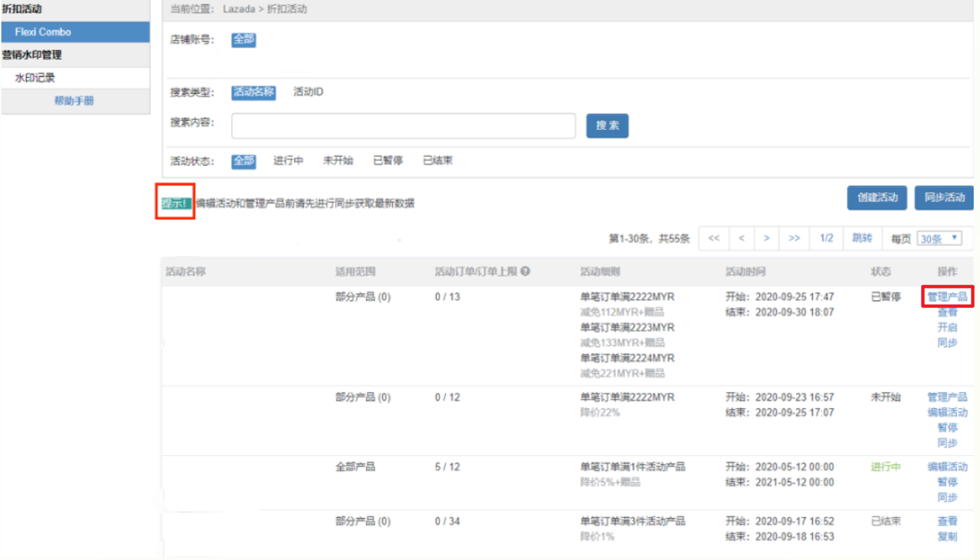Click the 创建活动 button
This screenshot has height=560, width=980.
click(877, 198)
